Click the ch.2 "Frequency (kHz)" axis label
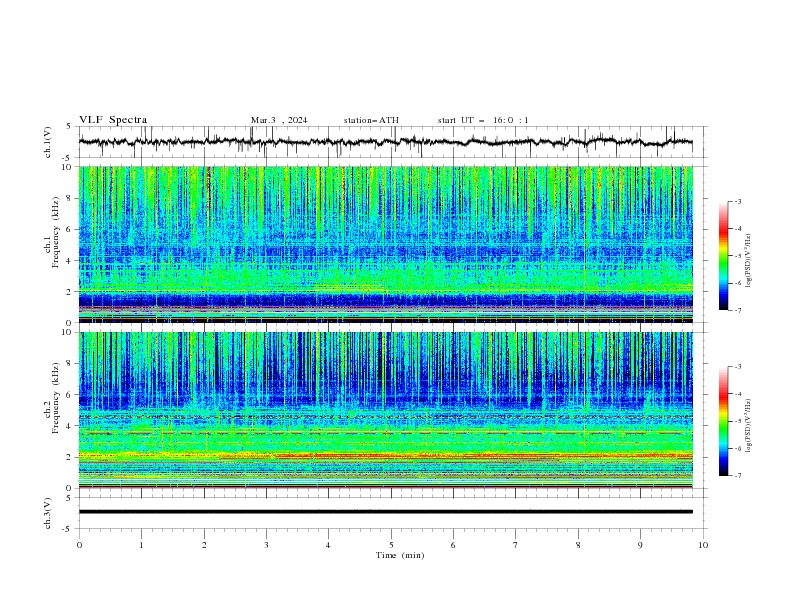The height and width of the screenshot is (612, 792). (x=56, y=398)
